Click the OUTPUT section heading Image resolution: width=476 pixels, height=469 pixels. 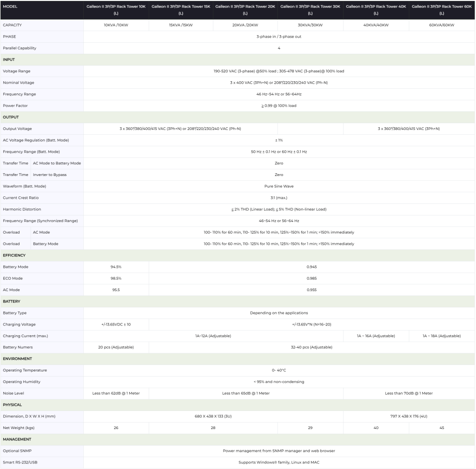[x=11, y=117]
